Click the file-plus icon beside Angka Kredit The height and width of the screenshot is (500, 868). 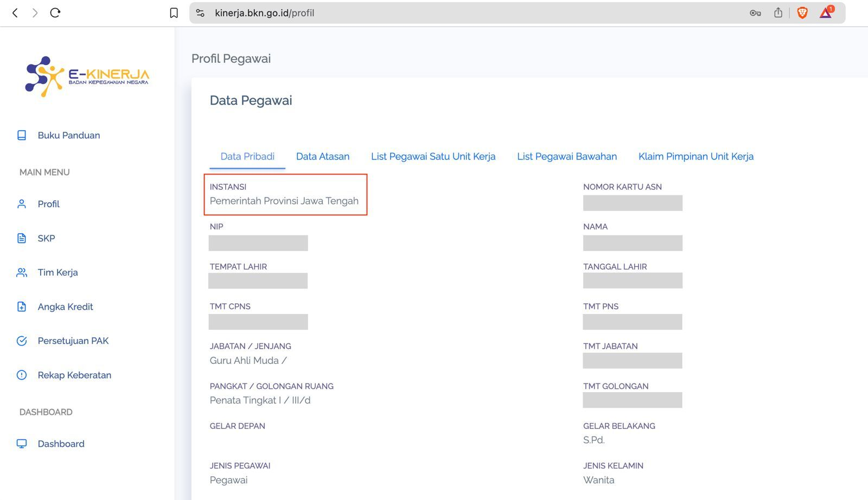tap(22, 306)
